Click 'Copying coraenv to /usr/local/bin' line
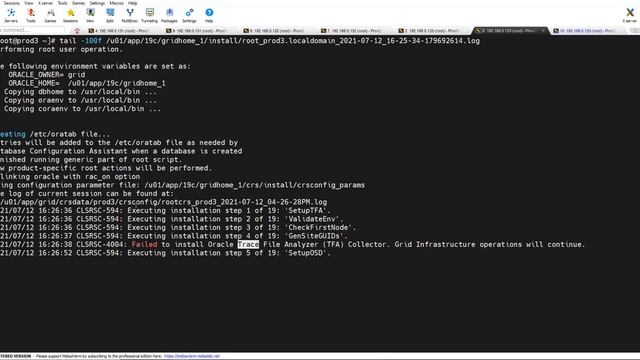Image resolution: width=640 pixels, height=360 pixels. 82,109
